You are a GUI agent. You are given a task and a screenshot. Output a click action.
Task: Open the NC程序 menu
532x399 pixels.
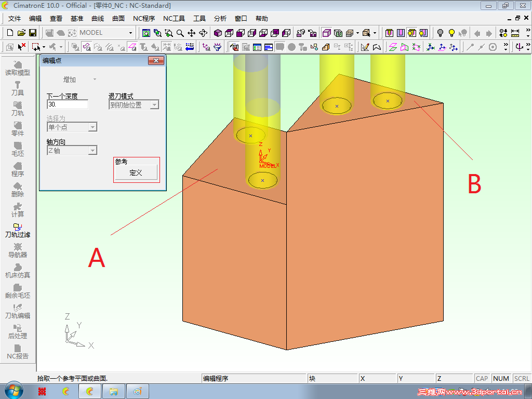coord(144,19)
